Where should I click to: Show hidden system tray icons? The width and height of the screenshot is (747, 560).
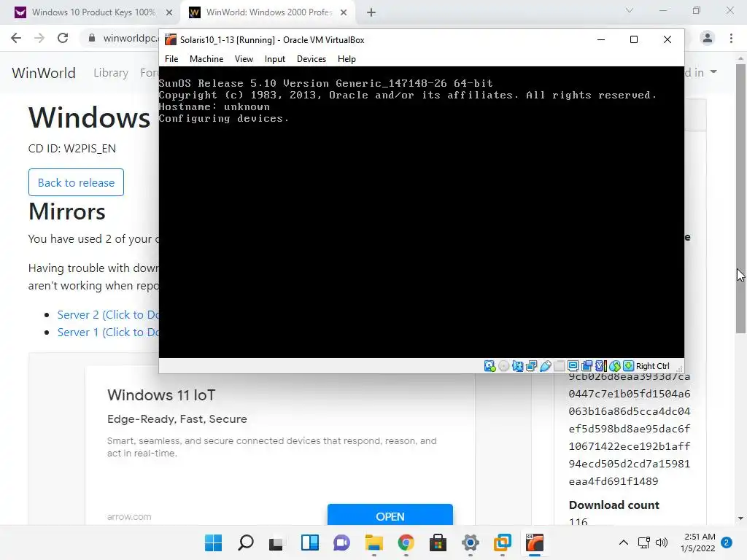623,542
